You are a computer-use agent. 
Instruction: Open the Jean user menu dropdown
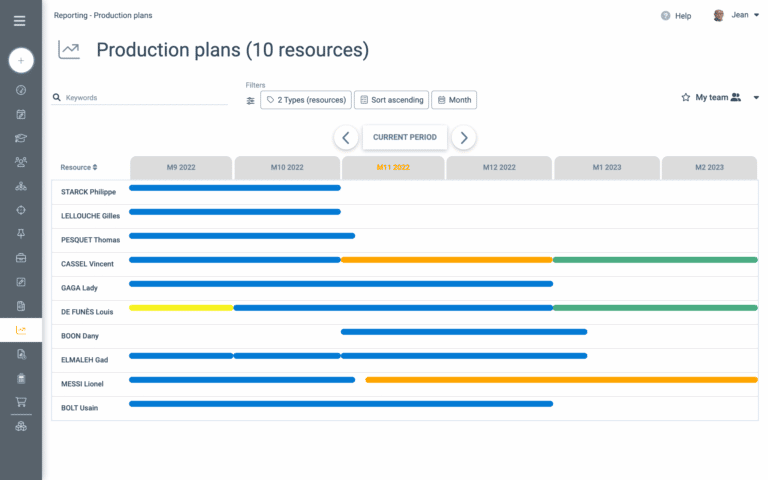[756, 15]
